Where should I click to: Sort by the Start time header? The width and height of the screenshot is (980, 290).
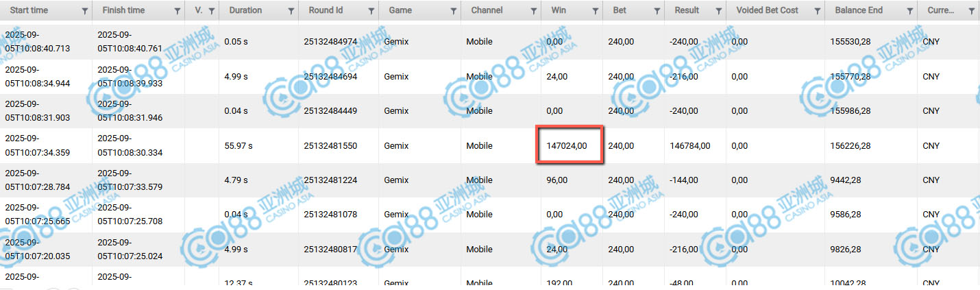(x=28, y=11)
